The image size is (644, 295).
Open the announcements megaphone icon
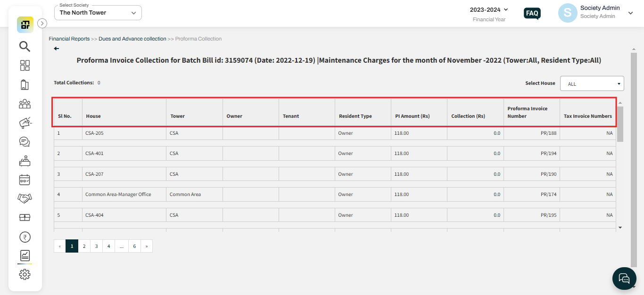click(25, 123)
